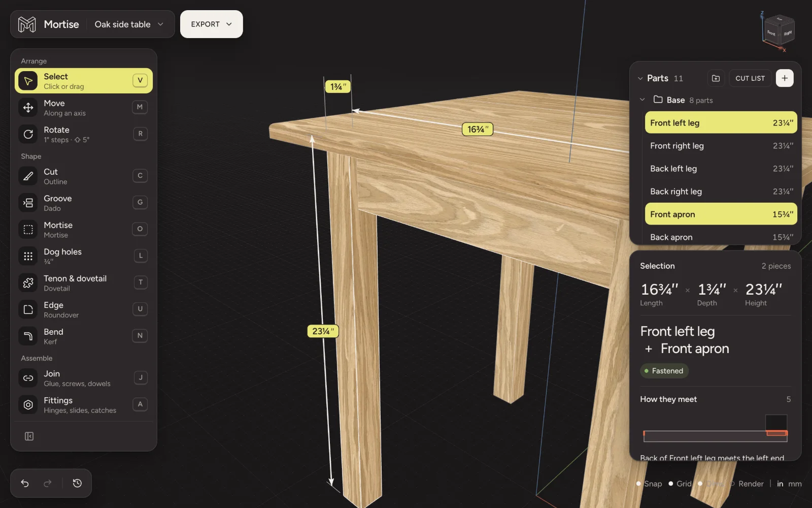Select the Mortise tool icon in sidebar
Screen dimensions: 812x508
[28, 230]
